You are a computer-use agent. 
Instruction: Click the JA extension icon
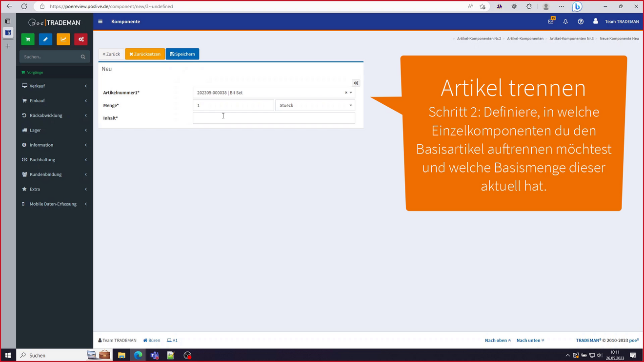click(x=499, y=6)
